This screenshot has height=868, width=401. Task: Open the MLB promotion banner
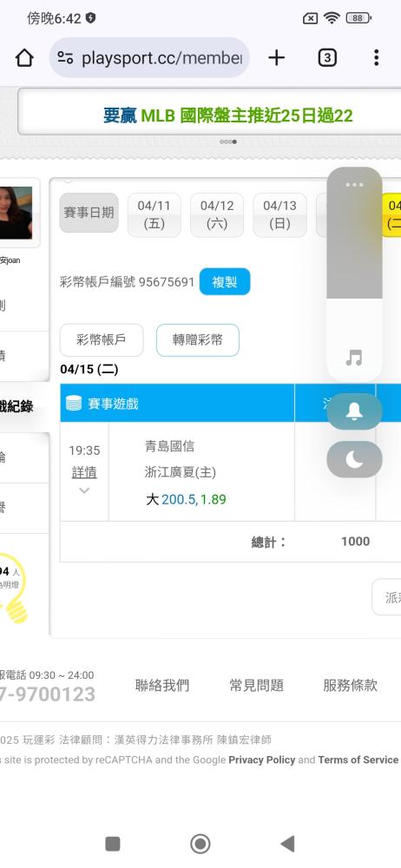click(x=227, y=115)
